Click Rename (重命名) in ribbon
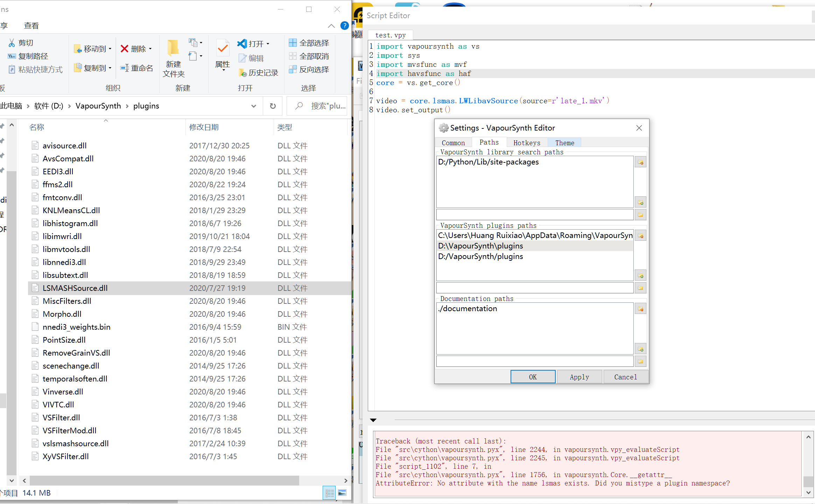Image resolution: width=815 pixels, height=504 pixels. coord(137,68)
